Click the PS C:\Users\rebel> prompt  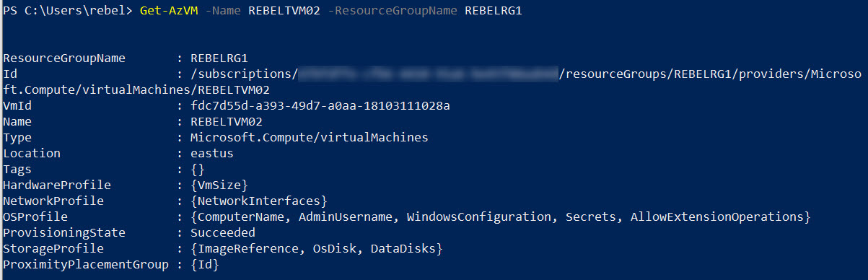(68, 10)
